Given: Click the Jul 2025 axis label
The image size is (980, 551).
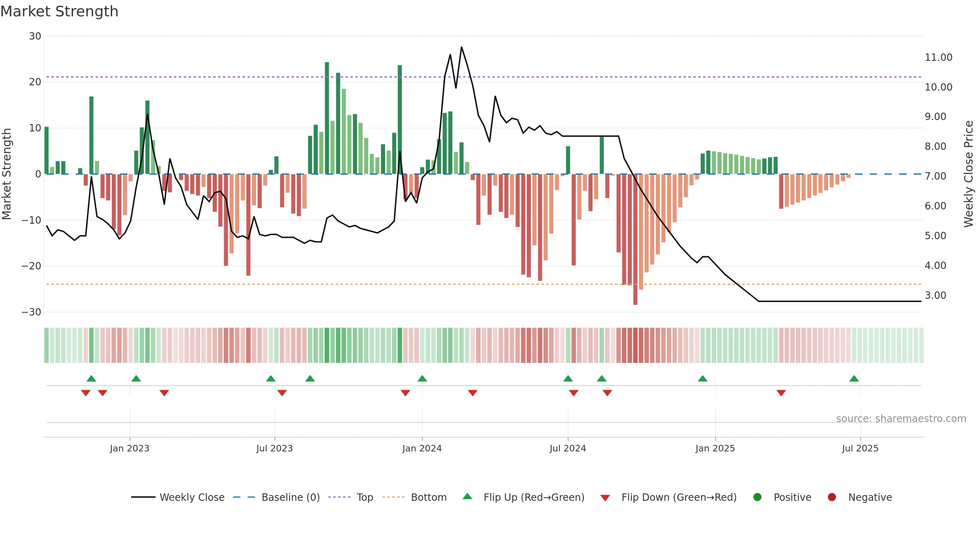Looking at the screenshot, I should [860, 448].
